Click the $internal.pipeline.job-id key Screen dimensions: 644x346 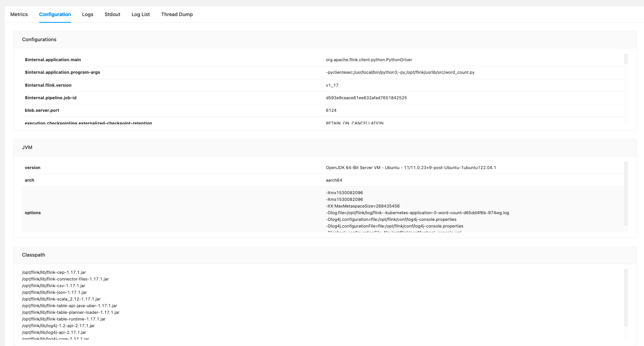pos(51,98)
